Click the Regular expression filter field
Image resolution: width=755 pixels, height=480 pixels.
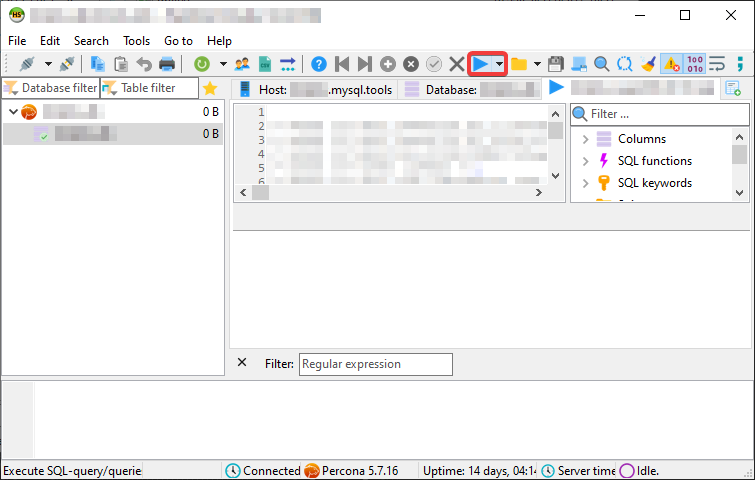[375, 364]
